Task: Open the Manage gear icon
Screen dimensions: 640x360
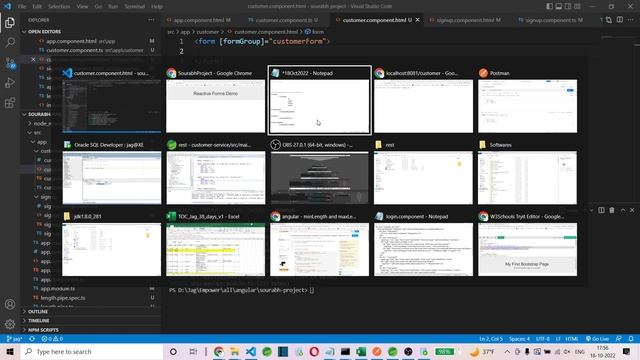Action: pyautogui.click(x=10, y=324)
